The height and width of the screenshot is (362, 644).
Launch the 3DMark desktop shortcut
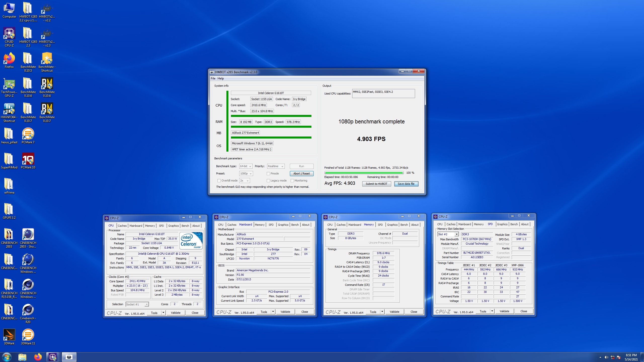9,337
